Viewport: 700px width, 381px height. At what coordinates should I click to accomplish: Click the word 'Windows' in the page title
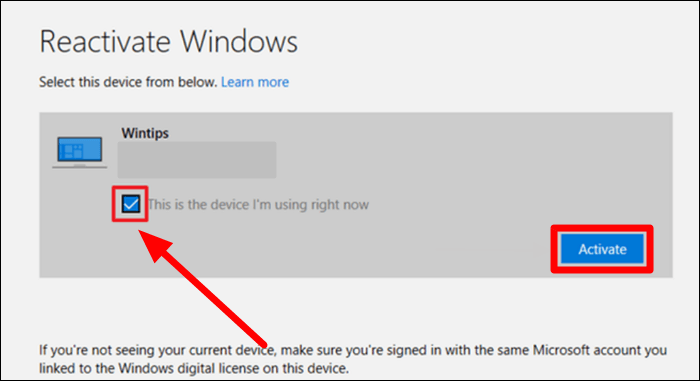[x=239, y=42]
